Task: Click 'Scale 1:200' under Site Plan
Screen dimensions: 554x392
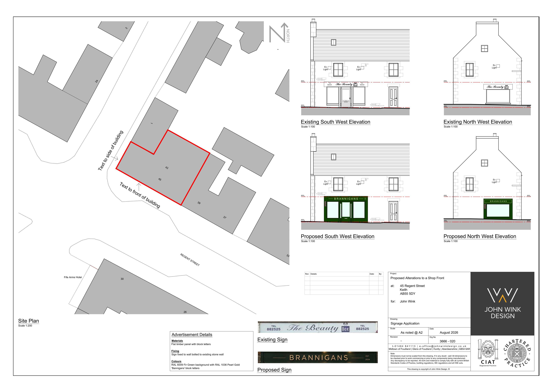Action: (x=25, y=326)
